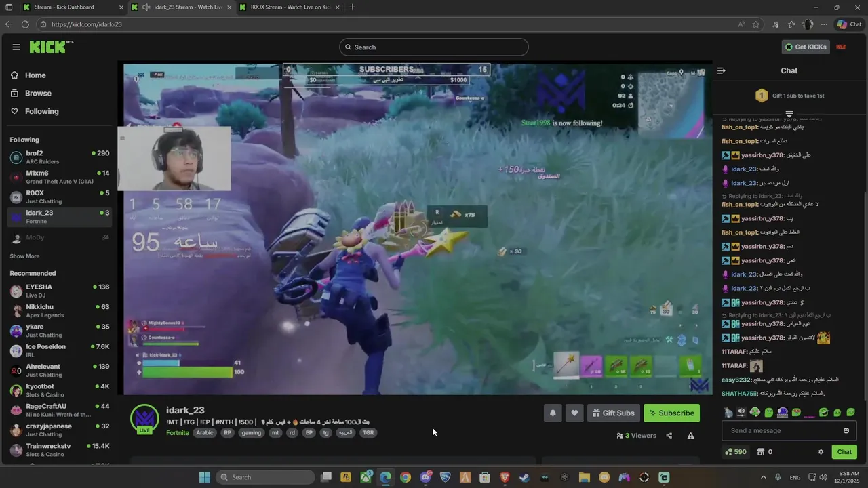
Task: Click the 3 Viewers count
Action: [637, 436]
